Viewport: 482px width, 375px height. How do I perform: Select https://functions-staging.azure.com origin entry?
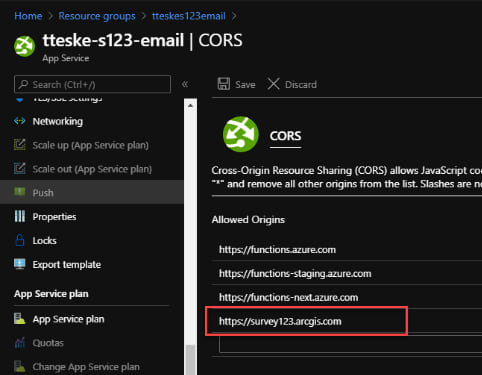coord(295,274)
